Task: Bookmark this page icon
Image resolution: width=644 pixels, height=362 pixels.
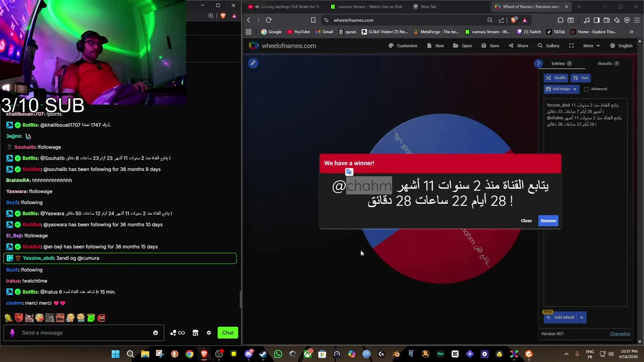Action: coord(313,20)
